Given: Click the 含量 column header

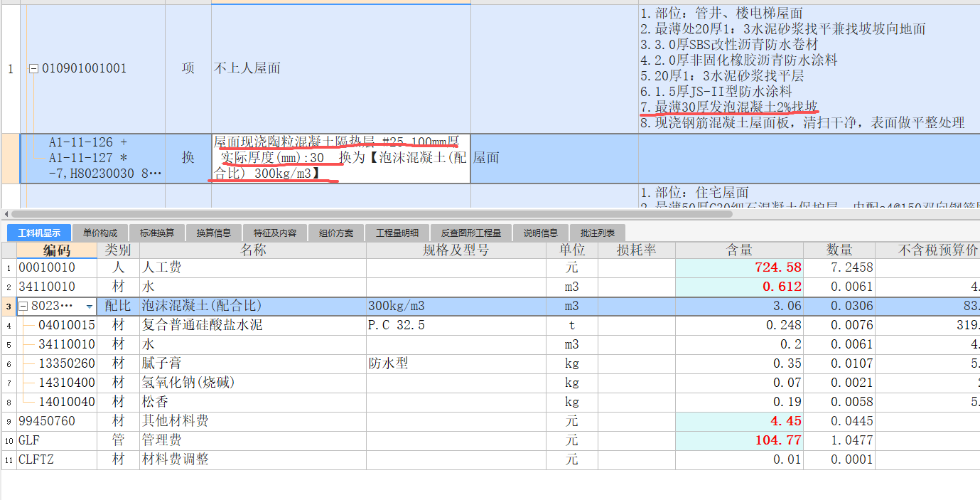Looking at the screenshot, I should 739,250.
